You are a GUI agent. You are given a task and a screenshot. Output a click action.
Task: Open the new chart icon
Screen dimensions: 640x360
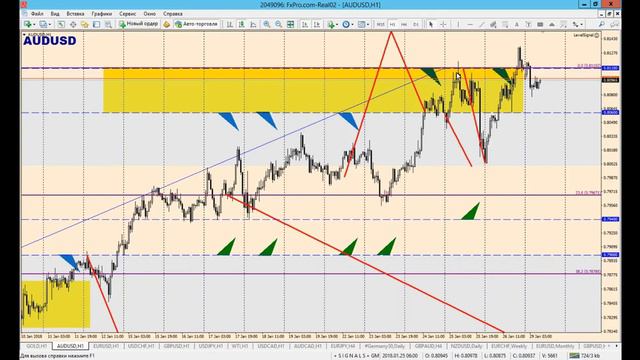(x=28, y=24)
